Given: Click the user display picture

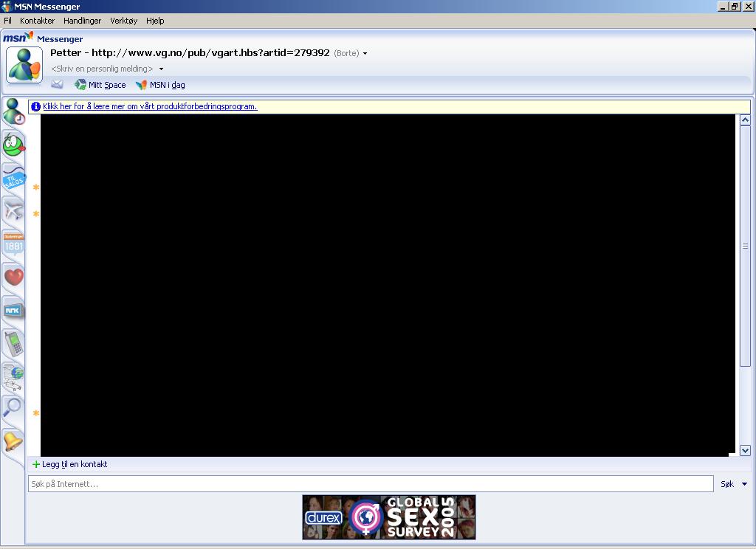Looking at the screenshot, I should [x=24, y=65].
